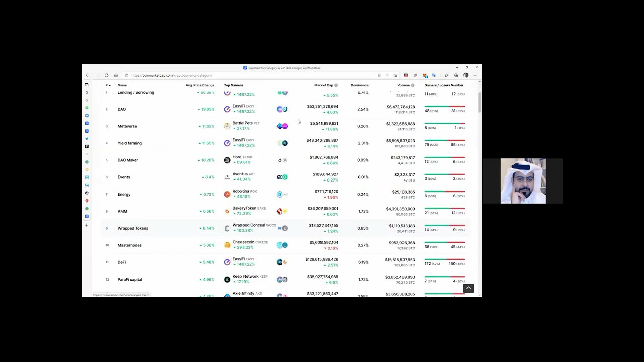The height and width of the screenshot is (362, 644).
Task: Click the 19.65% price change in DAO row
Action: (x=208, y=109)
